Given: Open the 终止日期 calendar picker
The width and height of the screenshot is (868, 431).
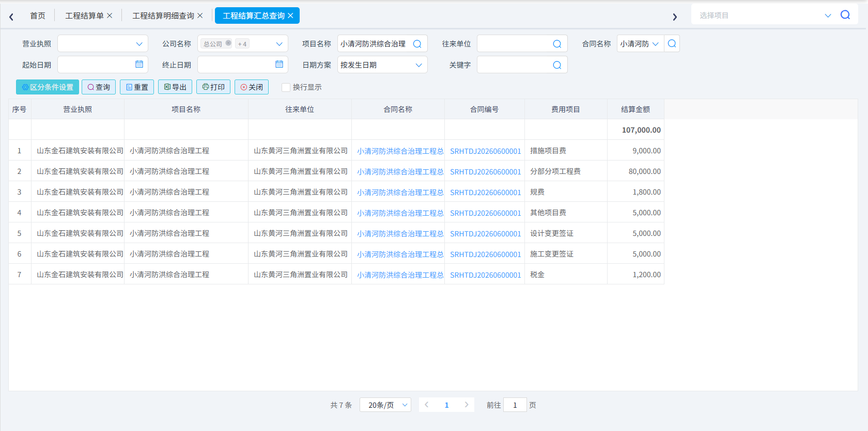Looking at the screenshot, I should 279,65.
